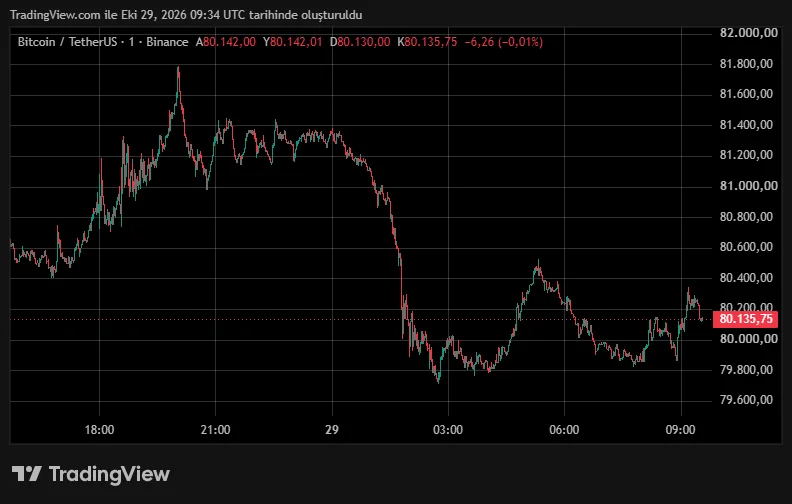Click the close value K80.135,75
This screenshot has width=792, height=504.
click(427, 42)
